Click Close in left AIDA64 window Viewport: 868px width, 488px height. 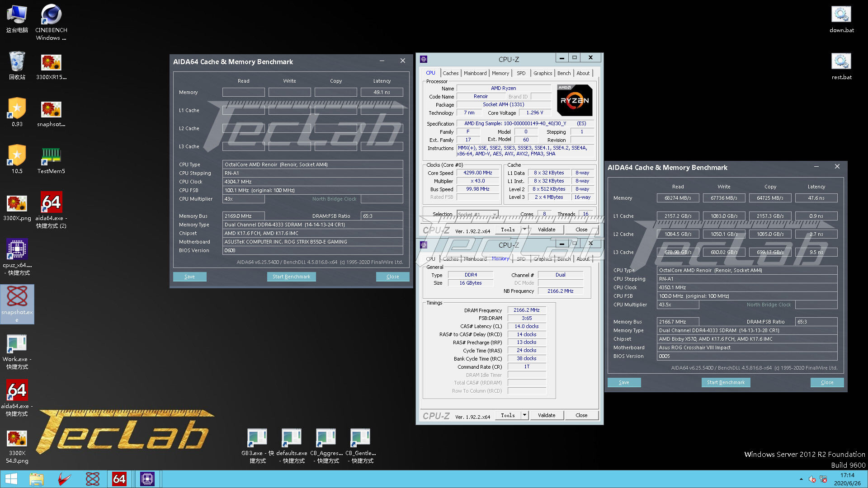tap(393, 277)
